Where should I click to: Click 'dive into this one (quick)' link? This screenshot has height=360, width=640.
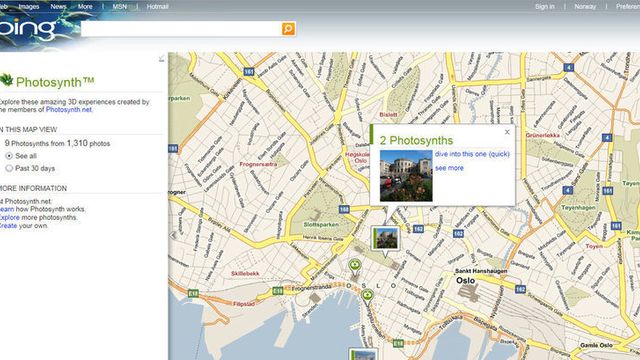click(x=472, y=154)
